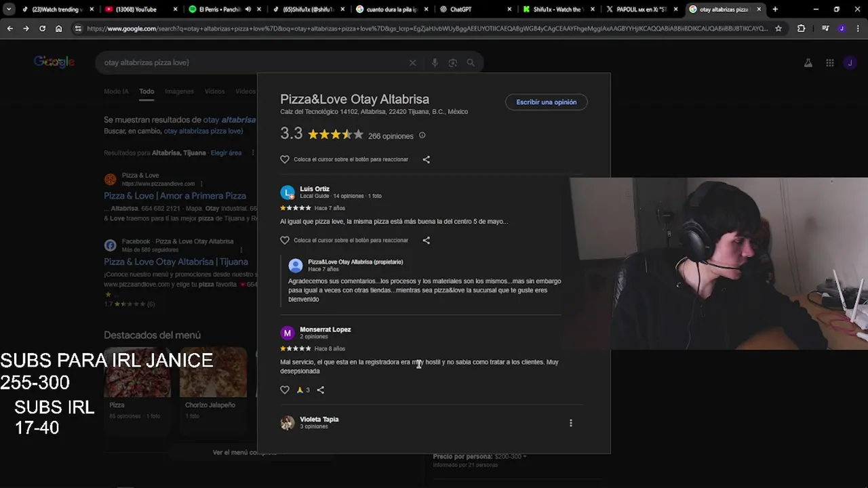Go back to previous page

(x=9, y=28)
